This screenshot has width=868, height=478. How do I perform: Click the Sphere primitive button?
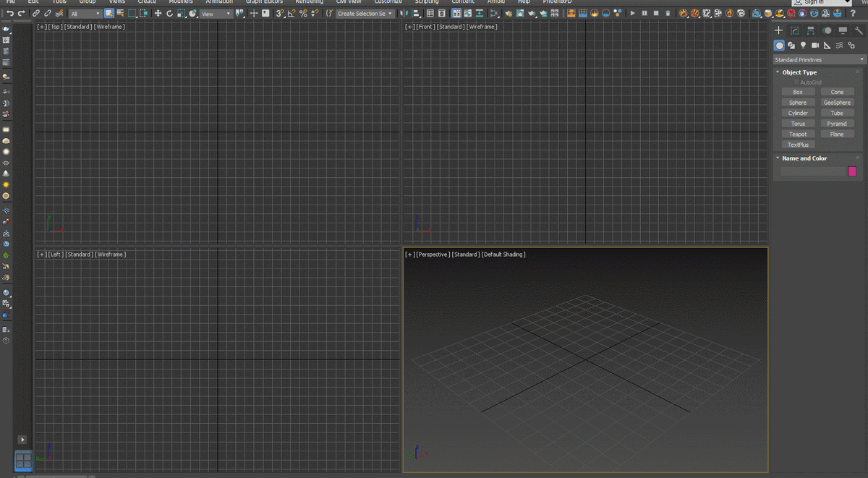pos(798,103)
